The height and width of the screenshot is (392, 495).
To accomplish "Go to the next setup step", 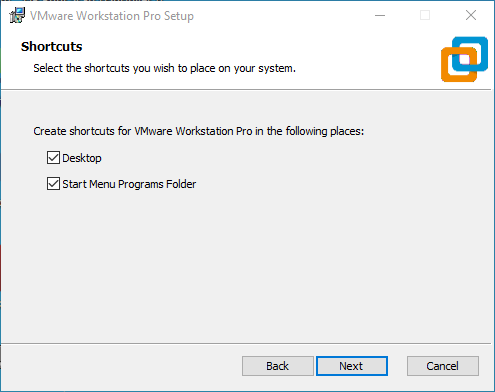I will pos(352,366).
